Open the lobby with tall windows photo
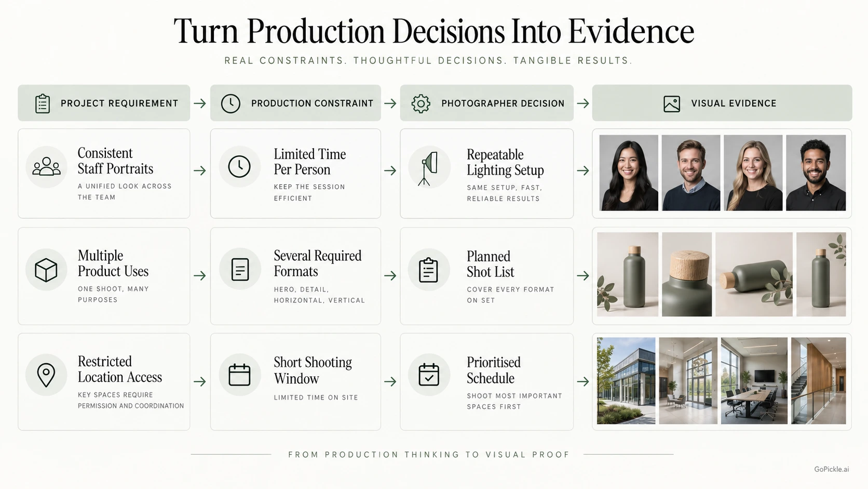The width and height of the screenshot is (868, 489). click(688, 381)
